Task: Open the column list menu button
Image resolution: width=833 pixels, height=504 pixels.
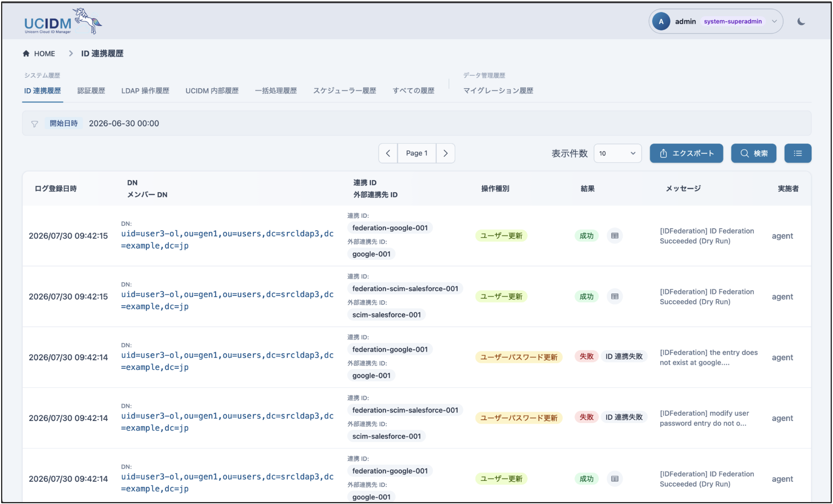Action: tap(798, 153)
